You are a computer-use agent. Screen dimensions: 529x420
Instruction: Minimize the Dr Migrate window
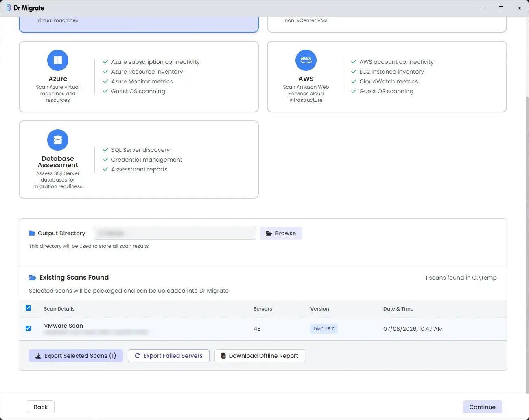[482, 8]
